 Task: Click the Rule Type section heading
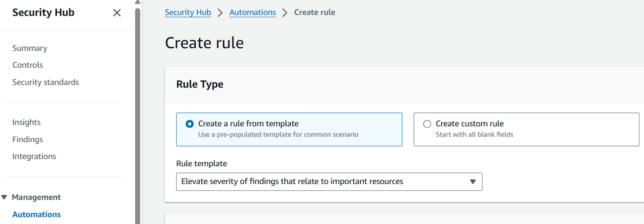point(200,85)
